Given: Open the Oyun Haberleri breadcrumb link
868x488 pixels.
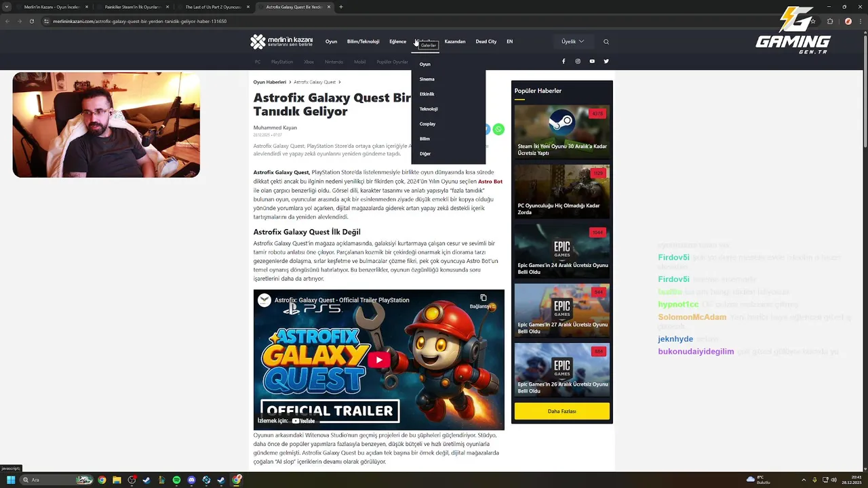Looking at the screenshot, I should point(270,82).
